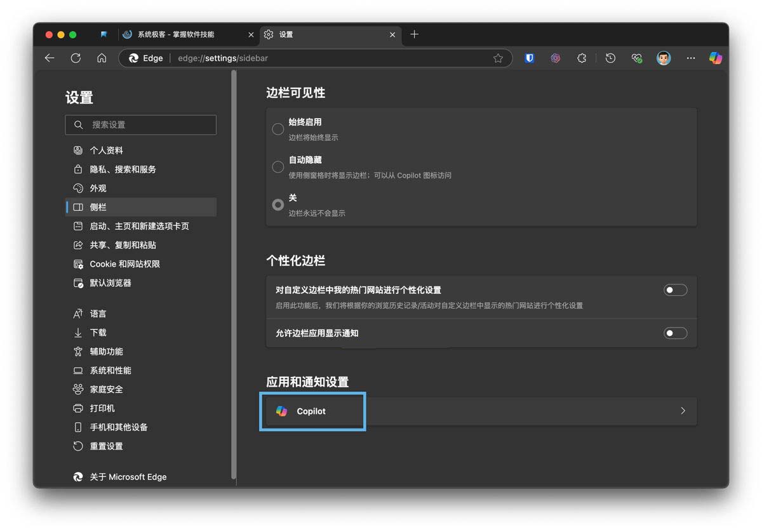Open 打印机 settings
762x532 pixels.
(140, 408)
